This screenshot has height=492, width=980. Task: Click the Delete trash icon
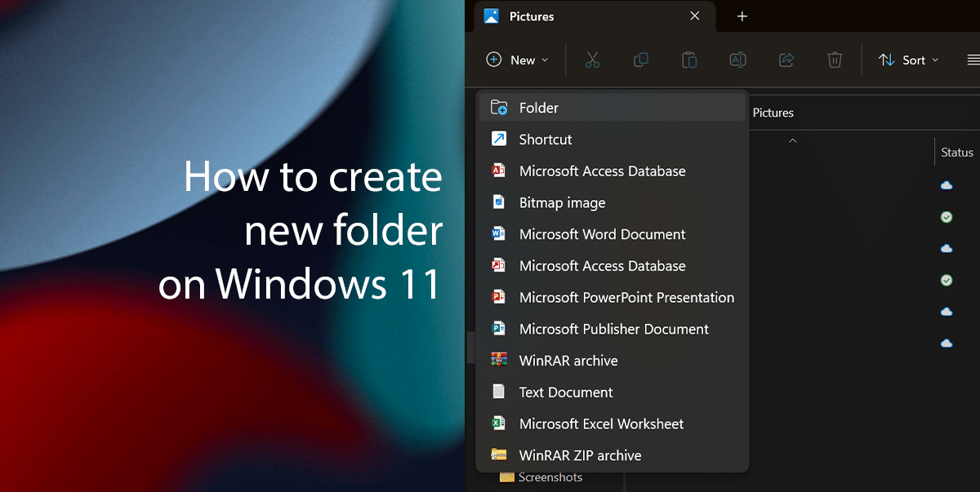coord(834,60)
